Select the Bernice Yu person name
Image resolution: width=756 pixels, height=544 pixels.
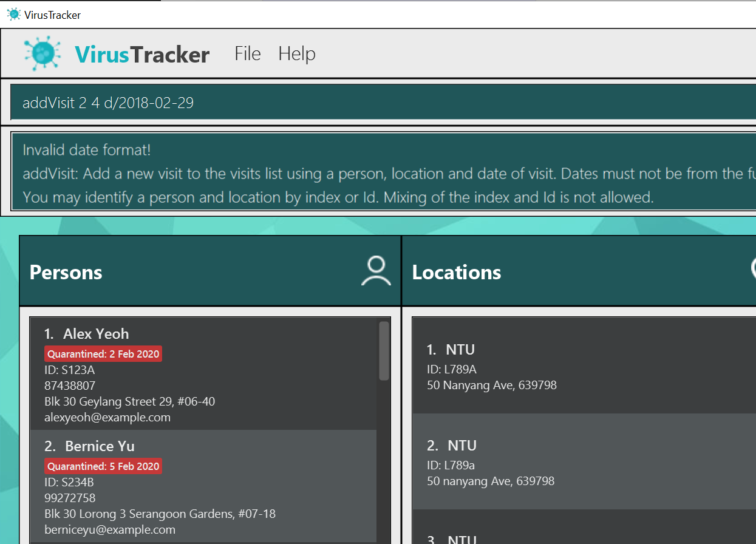100,446
